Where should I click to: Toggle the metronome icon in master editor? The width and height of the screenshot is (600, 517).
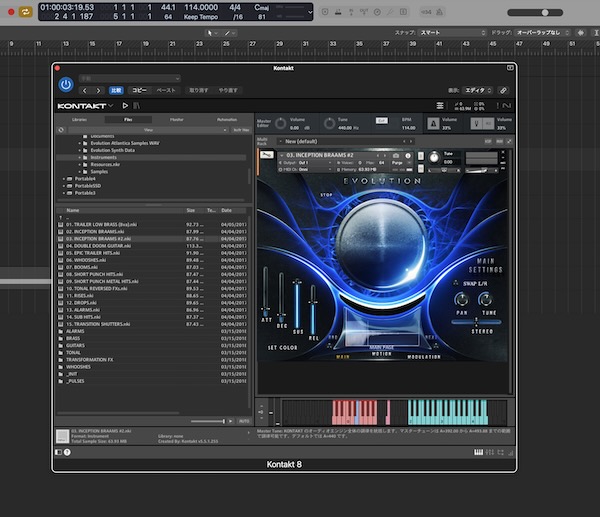coord(433,123)
